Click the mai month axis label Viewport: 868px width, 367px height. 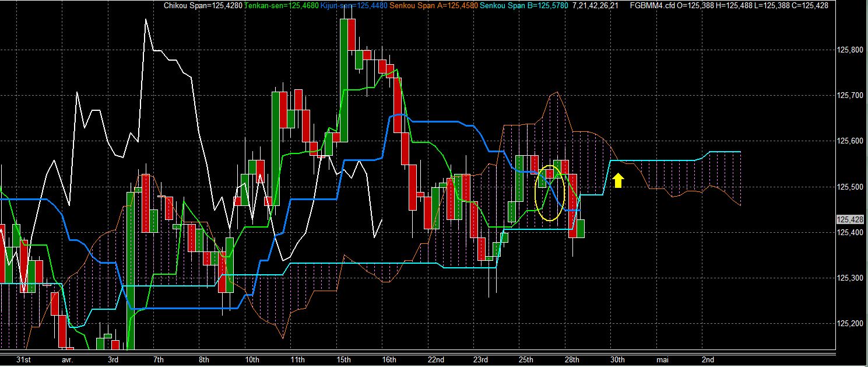(663, 359)
